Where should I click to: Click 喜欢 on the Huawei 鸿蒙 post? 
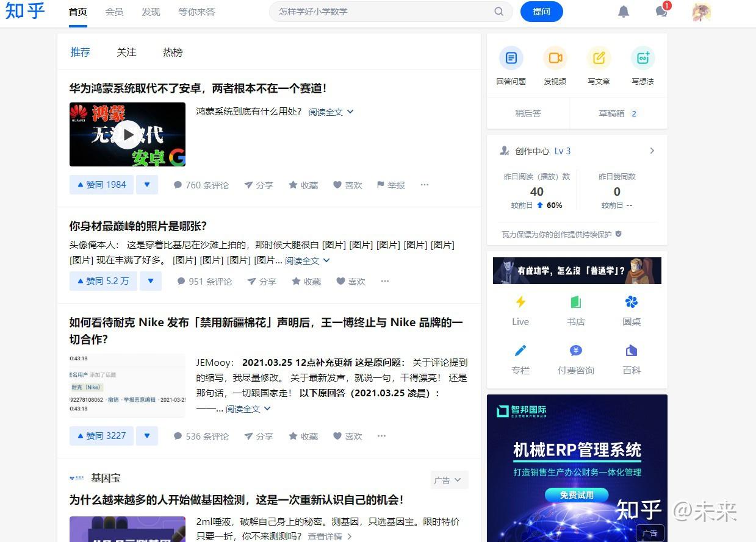(348, 185)
